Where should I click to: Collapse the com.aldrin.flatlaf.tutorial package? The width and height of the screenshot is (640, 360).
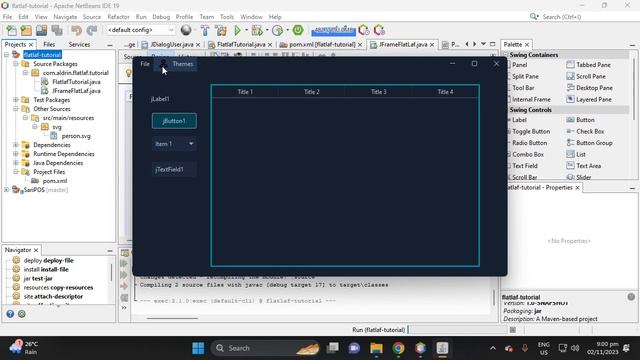pyautogui.click(x=25, y=73)
